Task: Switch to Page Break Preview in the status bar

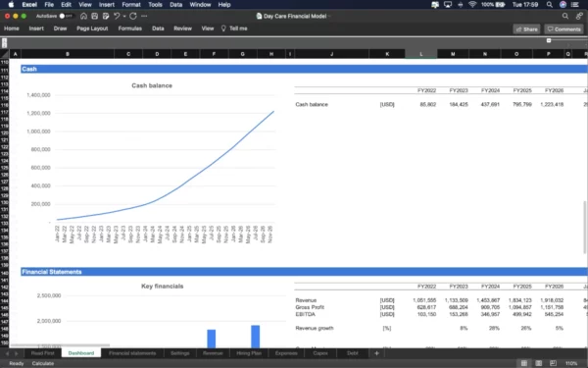Action: [x=553, y=363]
